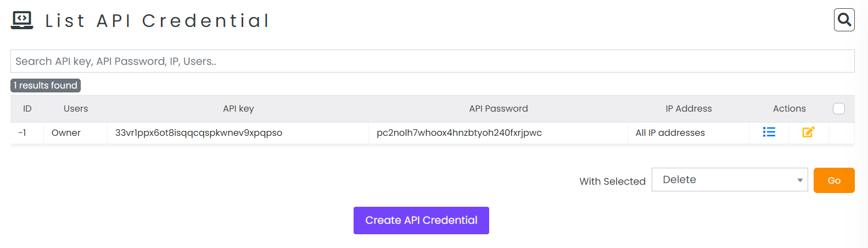Click the laptop code icon beside title
Viewport: 868px width, 248px height.
[22, 20]
